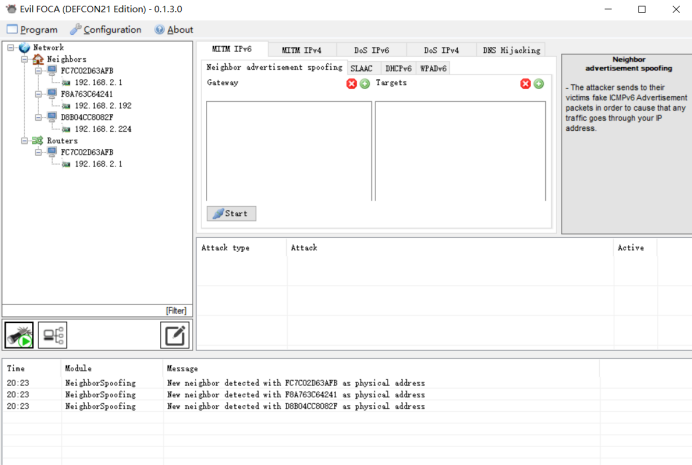Select 192.168.2.224 in Neighbors tree
Image resolution: width=692 pixels, height=465 pixels.
(x=103, y=129)
